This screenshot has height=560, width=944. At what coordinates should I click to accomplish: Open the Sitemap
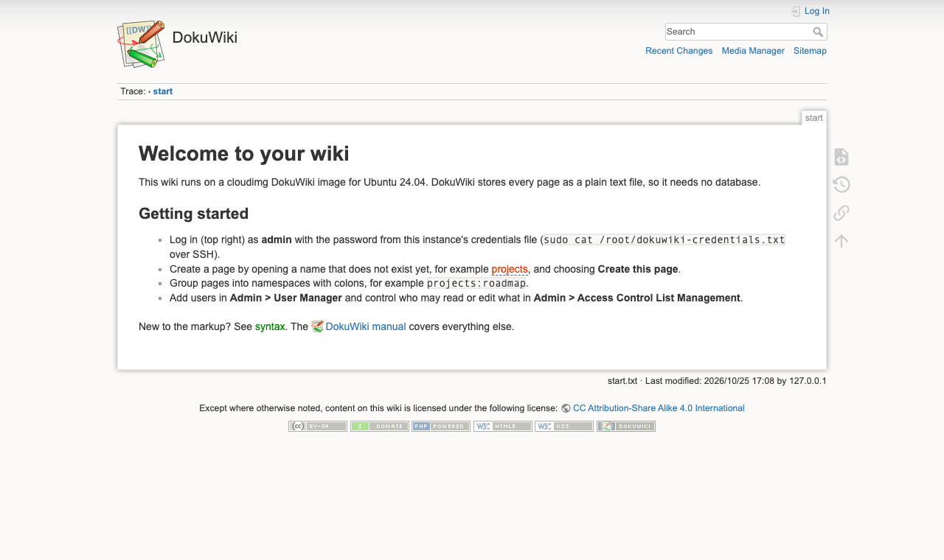click(x=810, y=51)
